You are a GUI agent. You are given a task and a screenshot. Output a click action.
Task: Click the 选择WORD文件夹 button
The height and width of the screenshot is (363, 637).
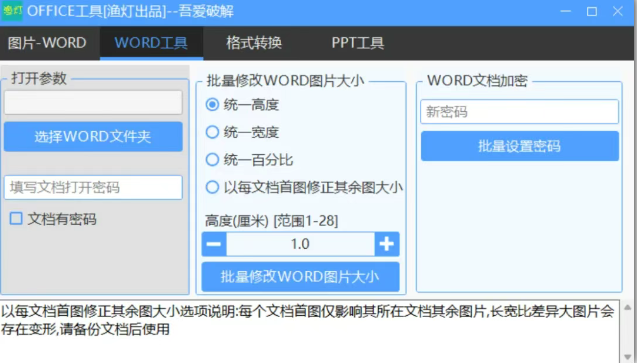tap(93, 137)
